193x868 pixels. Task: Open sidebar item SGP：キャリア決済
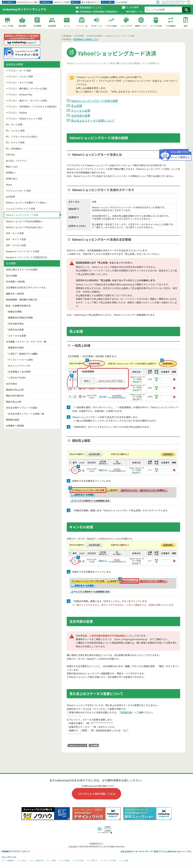pyautogui.click(x=32, y=239)
